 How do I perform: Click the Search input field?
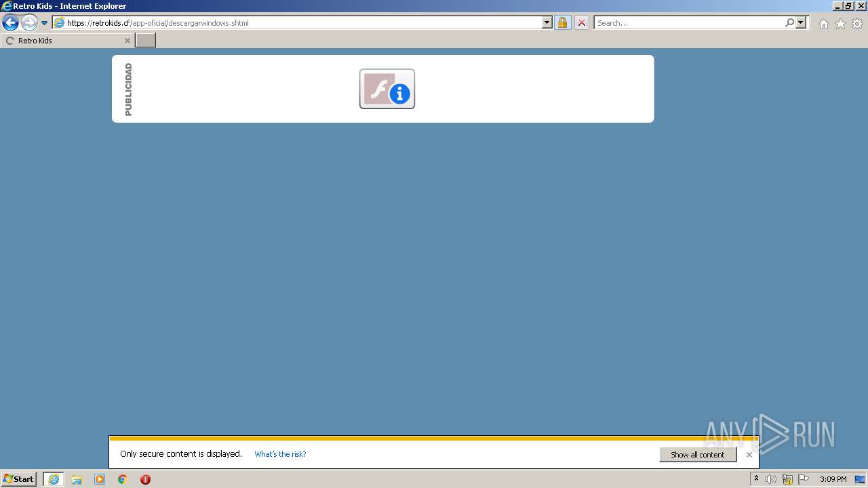(x=688, y=22)
